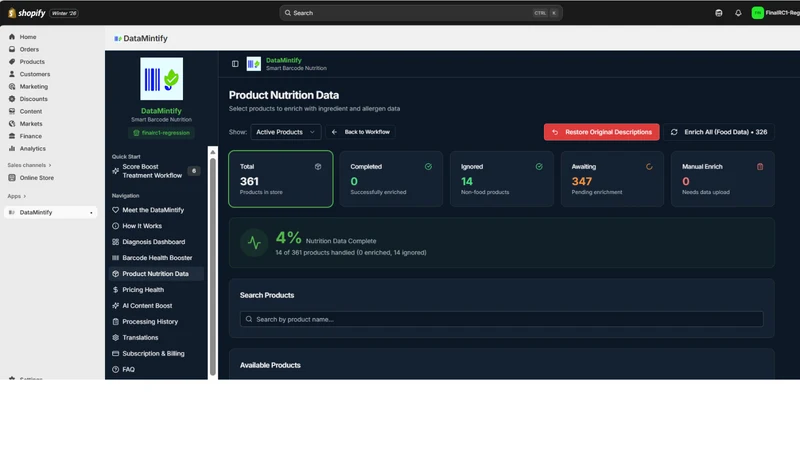Screen dimensions: 800x450
Task: Expand the Apps chevron
Action: pos(24,196)
